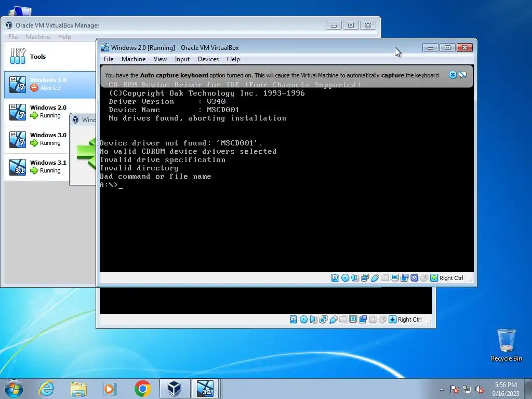Open Input menu in Windows 2.0 VM window

[182, 59]
